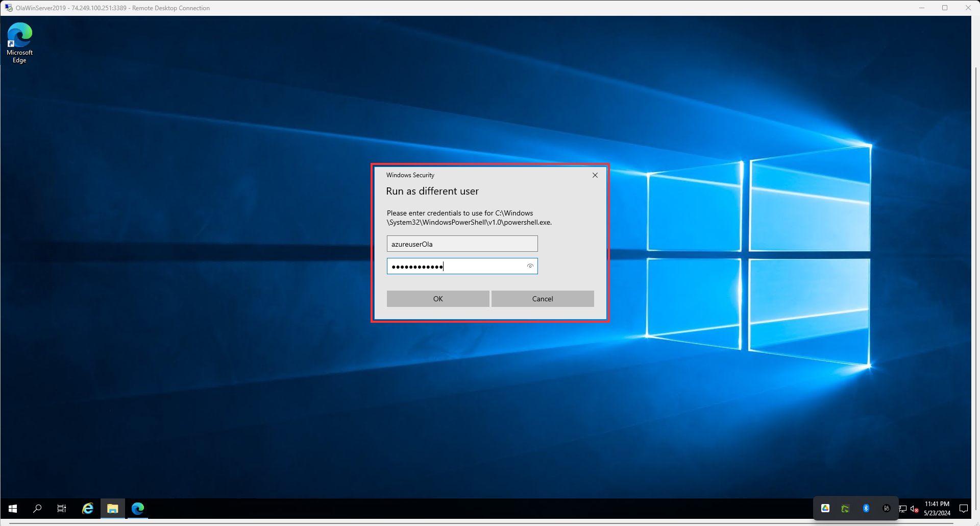980x526 pixels.
Task: Open the muted volume tray icon
Action: pos(914,509)
